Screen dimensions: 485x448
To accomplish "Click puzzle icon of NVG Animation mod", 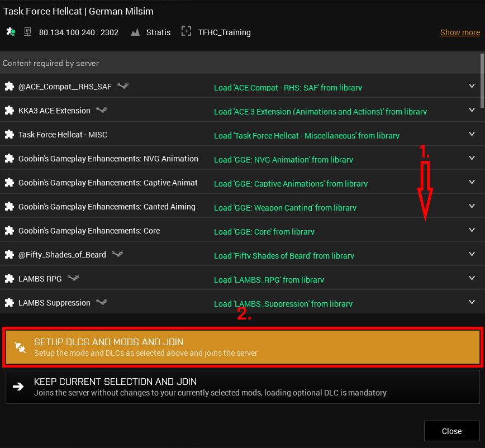I will (x=9, y=159).
